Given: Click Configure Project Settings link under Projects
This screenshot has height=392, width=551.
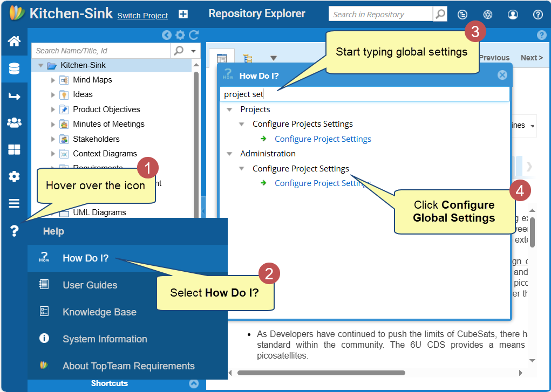Looking at the screenshot, I should pos(323,139).
